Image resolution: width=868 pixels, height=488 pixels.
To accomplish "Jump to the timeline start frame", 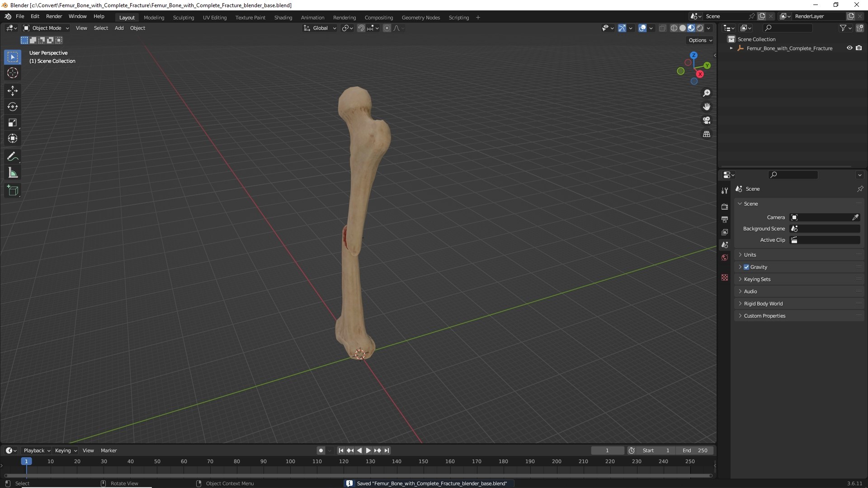I will tap(341, 450).
